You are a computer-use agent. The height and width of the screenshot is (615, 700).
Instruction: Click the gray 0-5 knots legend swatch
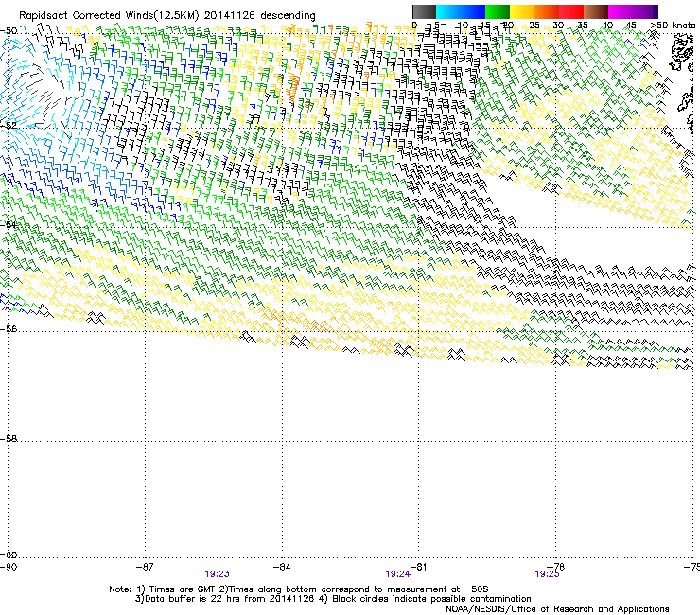click(424, 11)
